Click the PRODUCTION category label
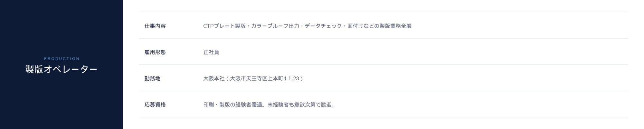The width and height of the screenshot is (644, 129). pos(62,59)
